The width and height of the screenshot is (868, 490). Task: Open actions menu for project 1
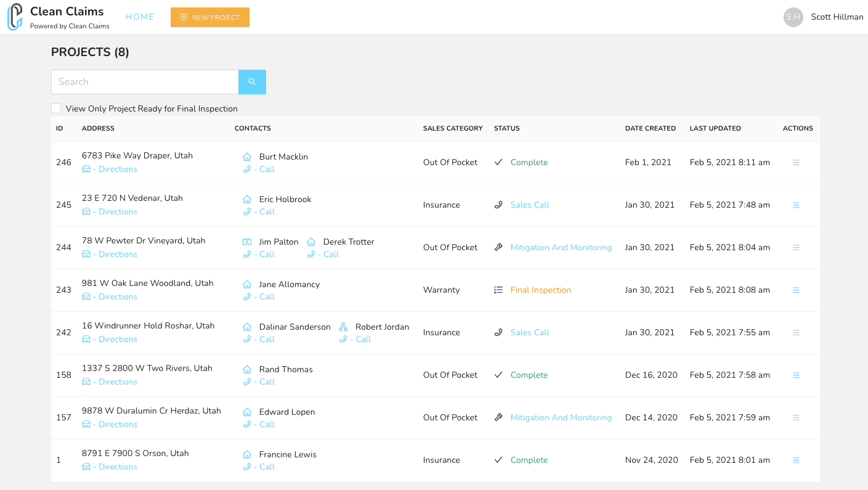796,460
